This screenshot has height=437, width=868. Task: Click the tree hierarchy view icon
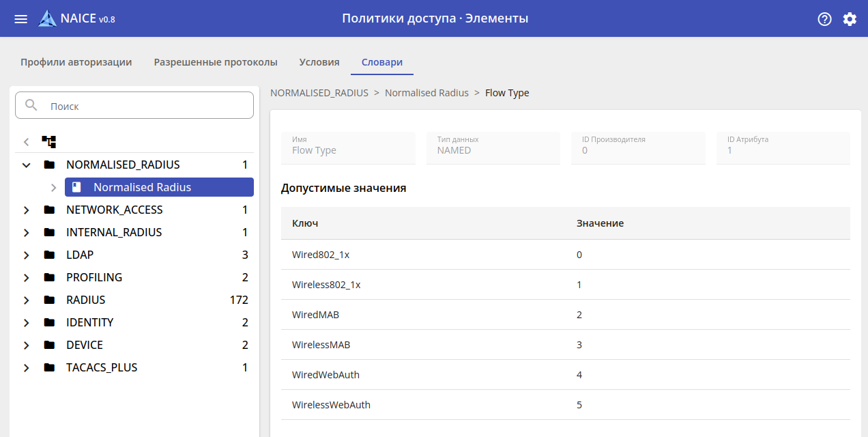(x=49, y=142)
